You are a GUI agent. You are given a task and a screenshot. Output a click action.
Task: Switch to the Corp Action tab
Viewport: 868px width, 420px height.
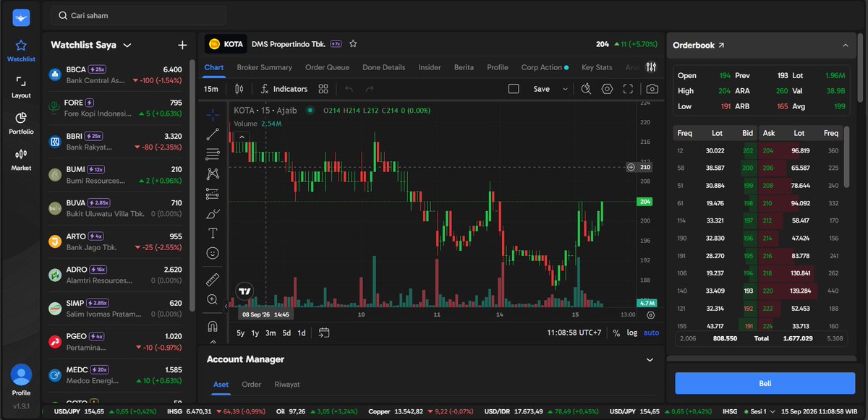click(545, 67)
